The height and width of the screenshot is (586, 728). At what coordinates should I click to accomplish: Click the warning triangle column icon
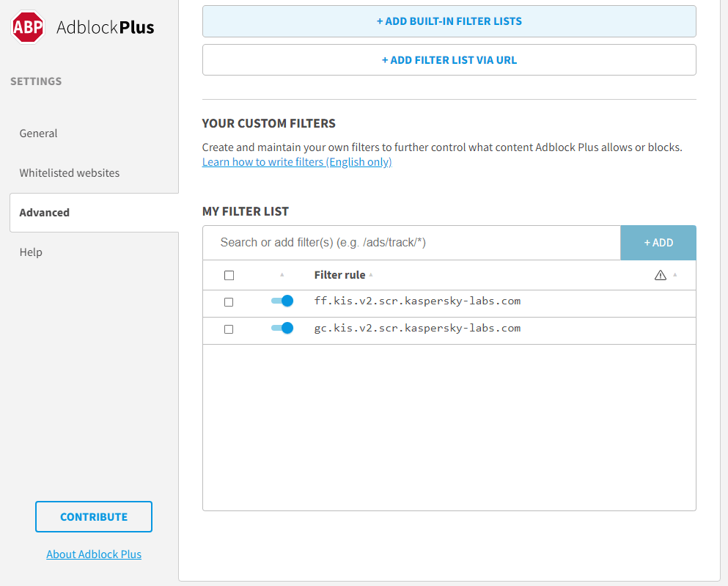coord(661,275)
